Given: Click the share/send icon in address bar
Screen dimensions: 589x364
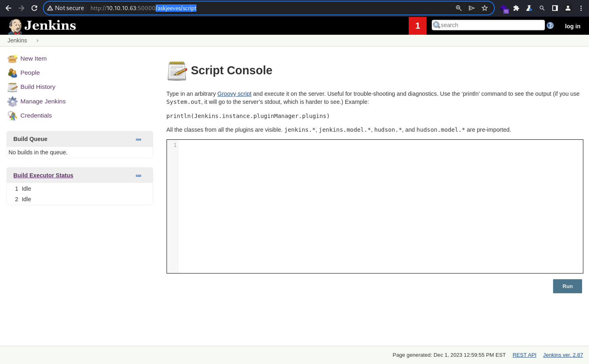Looking at the screenshot, I should (472, 8).
